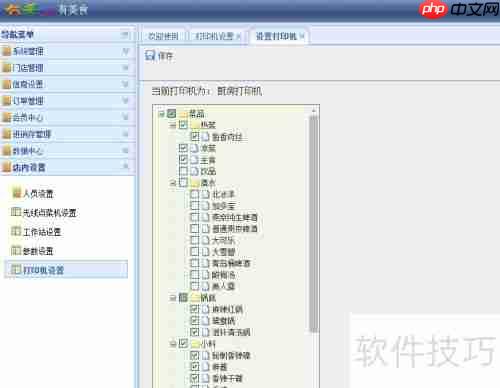Click document icon beside 主食
This screenshot has height=388, width=500.
[194, 160]
